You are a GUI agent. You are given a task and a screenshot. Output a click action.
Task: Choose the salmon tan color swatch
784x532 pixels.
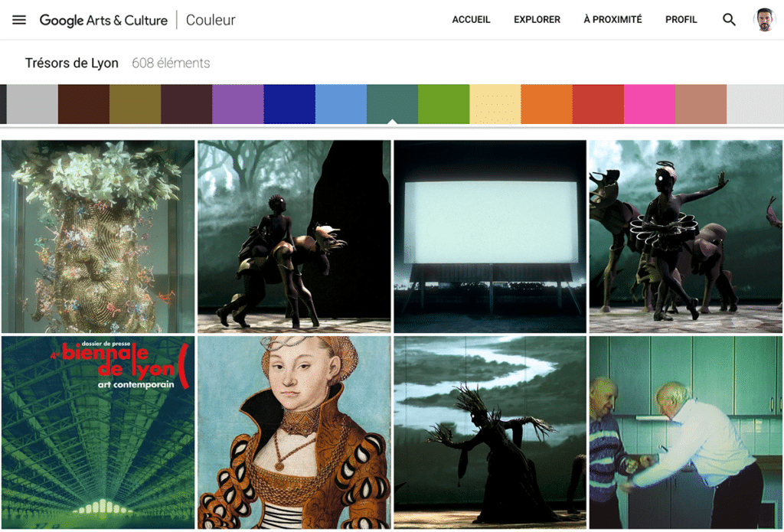point(701,104)
